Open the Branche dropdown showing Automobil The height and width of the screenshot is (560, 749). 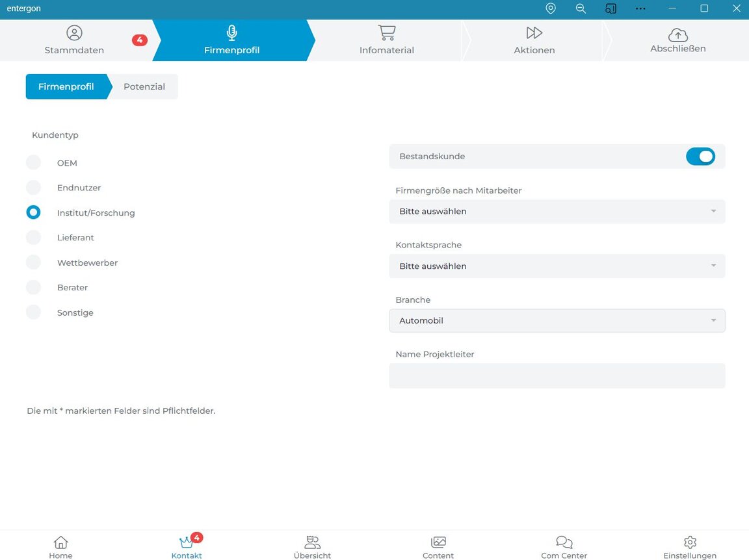coord(557,320)
